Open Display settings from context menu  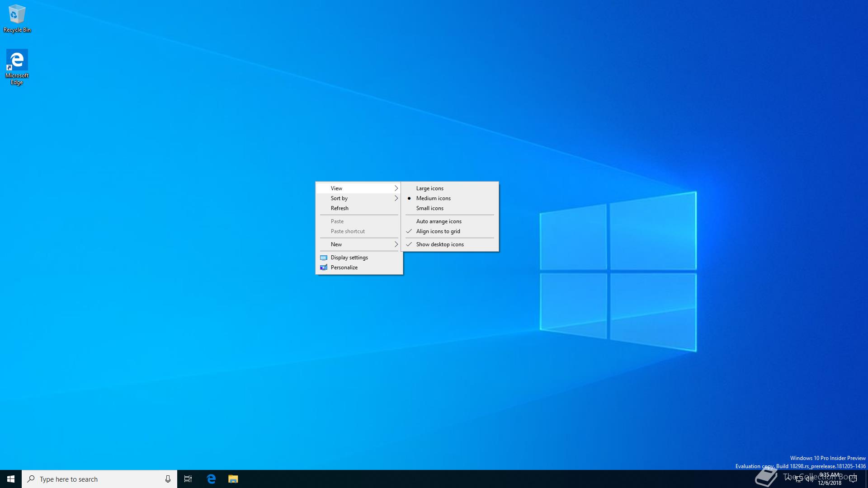[x=359, y=258]
